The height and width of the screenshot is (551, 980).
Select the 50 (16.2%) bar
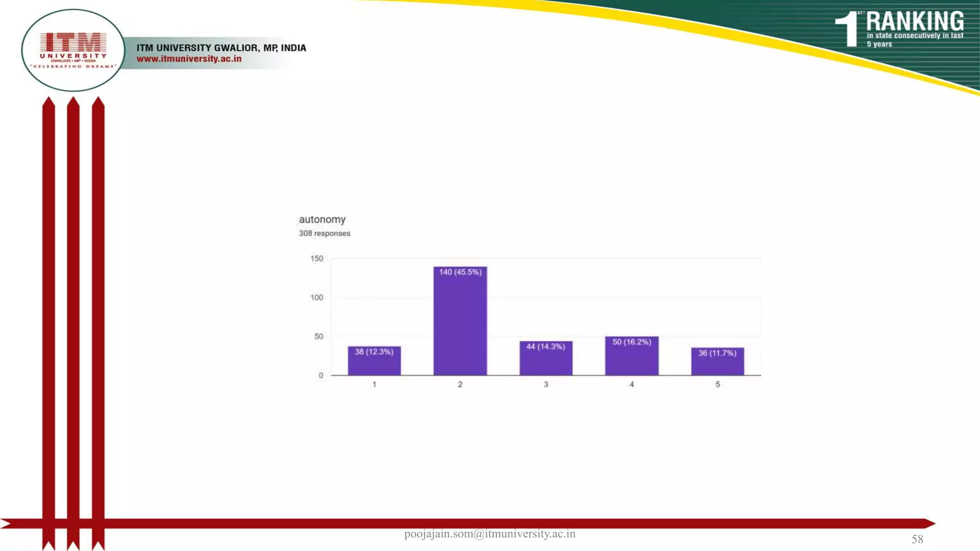tap(632, 355)
